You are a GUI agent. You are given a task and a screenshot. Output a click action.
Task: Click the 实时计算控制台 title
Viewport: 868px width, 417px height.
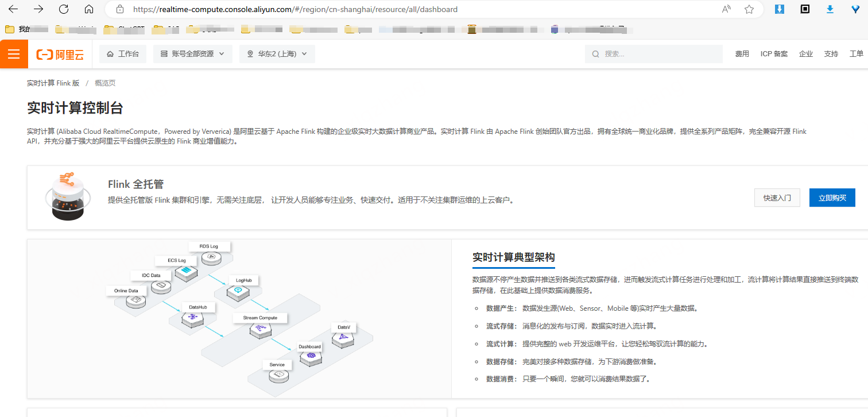tap(75, 108)
